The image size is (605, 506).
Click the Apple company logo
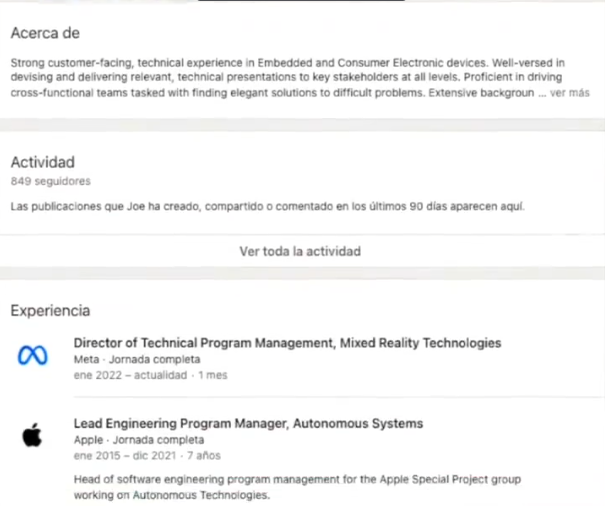(33, 437)
